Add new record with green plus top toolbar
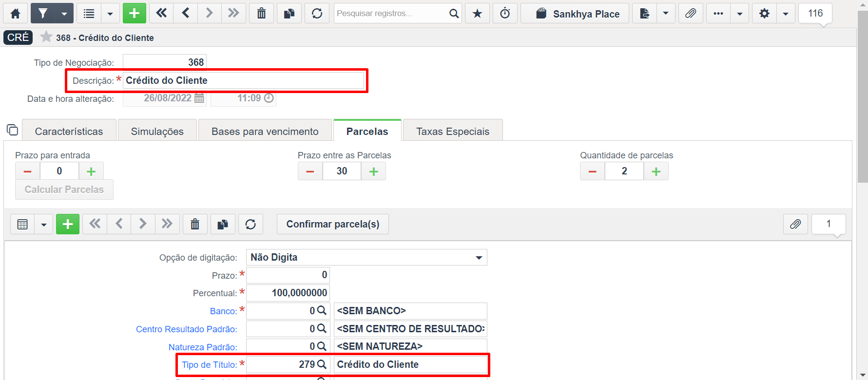 coord(135,13)
